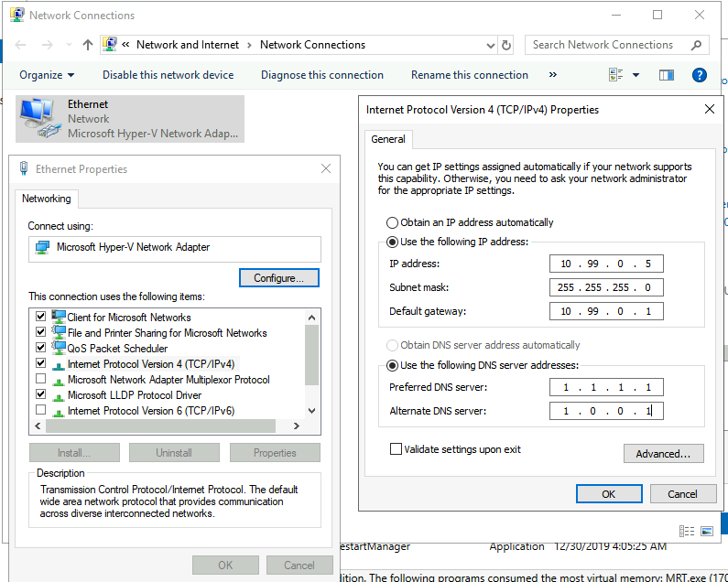Click the search magnifier icon
This screenshot has height=582, width=728.
pos(697,45)
